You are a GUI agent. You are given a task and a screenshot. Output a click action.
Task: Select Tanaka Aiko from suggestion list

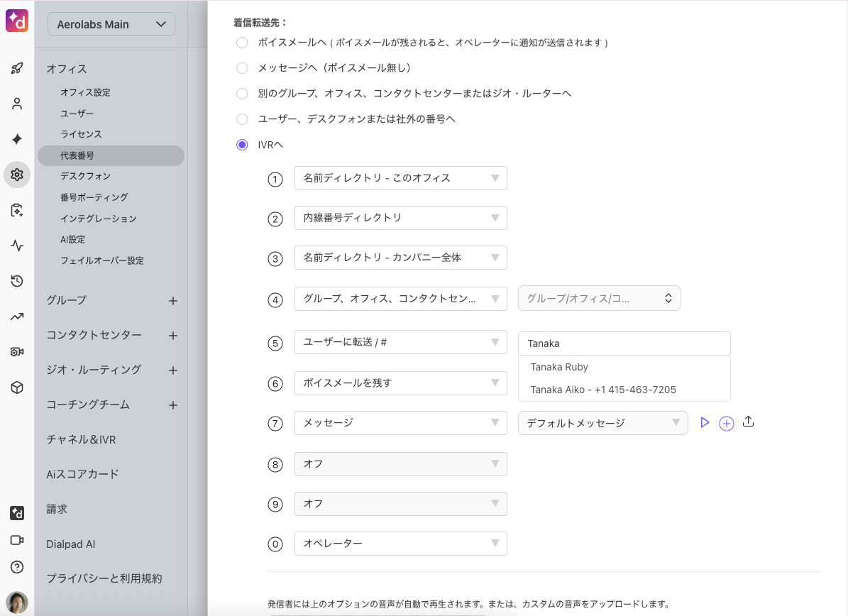click(x=602, y=390)
